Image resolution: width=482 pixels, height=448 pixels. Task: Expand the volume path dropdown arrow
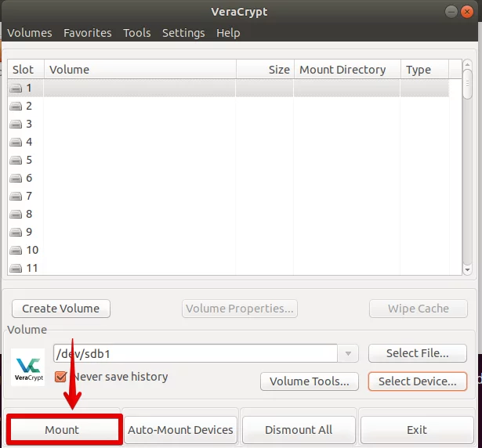[x=348, y=353]
